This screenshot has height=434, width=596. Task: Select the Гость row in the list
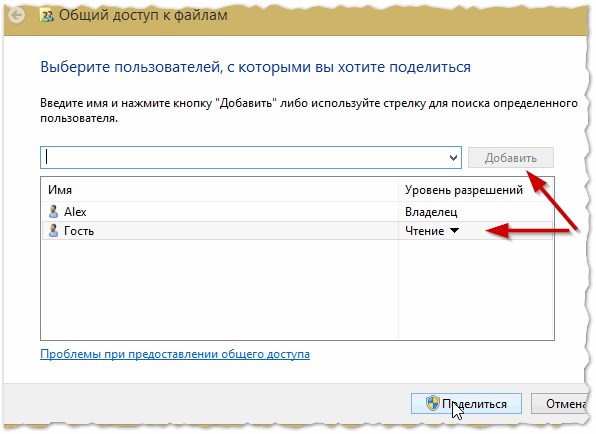click(x=297, y=231)
